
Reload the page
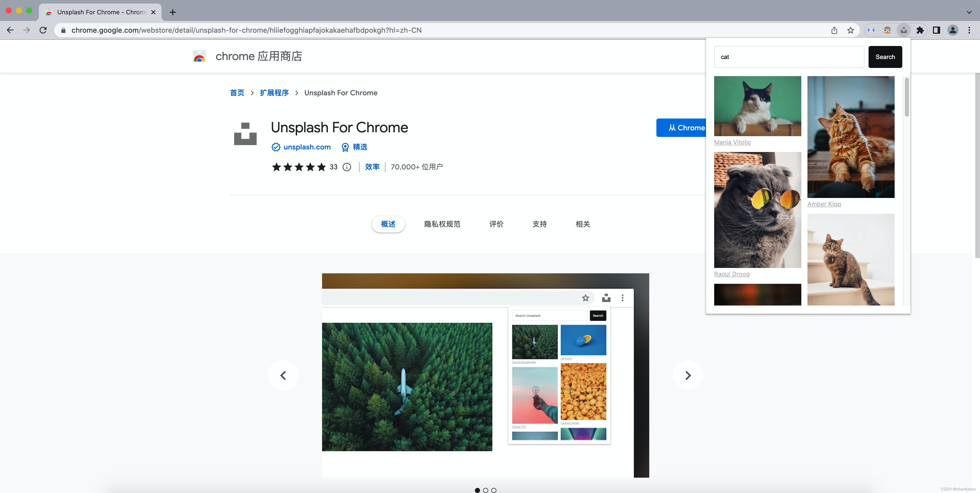43,30
